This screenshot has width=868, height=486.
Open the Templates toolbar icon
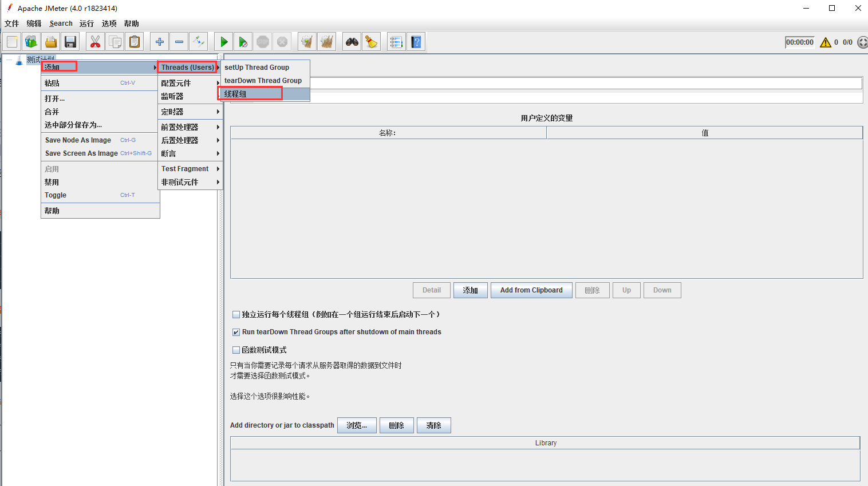point(31,42)
